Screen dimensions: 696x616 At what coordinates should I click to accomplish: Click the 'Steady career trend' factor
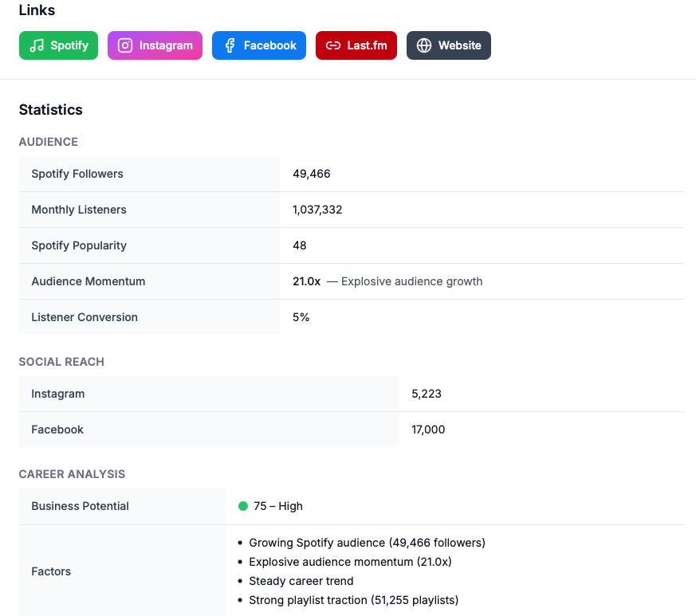tap(301, 581)
